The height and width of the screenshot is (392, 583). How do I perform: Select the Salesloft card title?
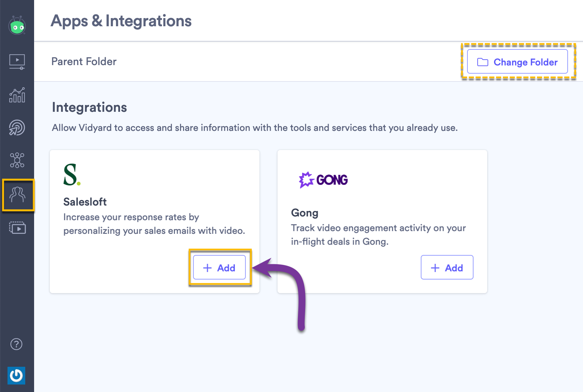pos(85,202)
